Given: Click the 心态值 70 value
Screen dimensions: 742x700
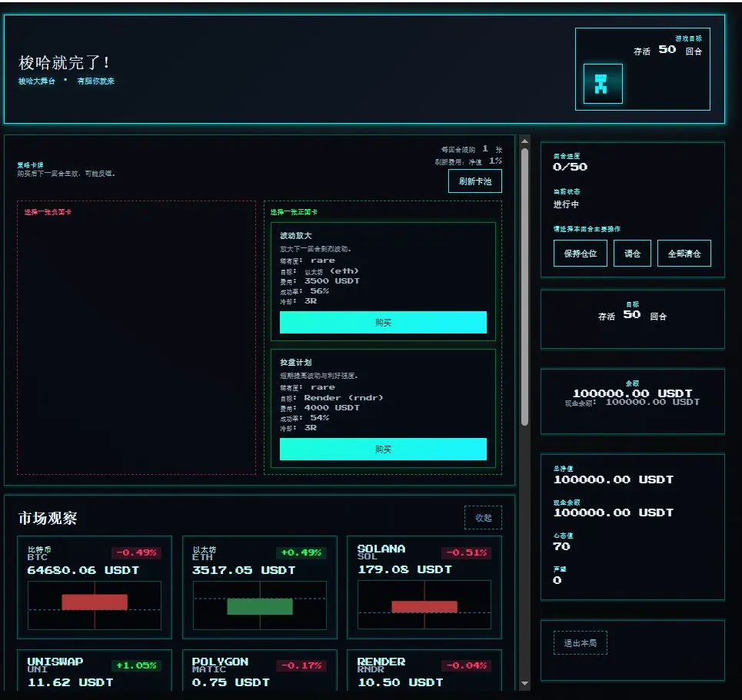Looking at the screenshot, I should click(562, 547).
